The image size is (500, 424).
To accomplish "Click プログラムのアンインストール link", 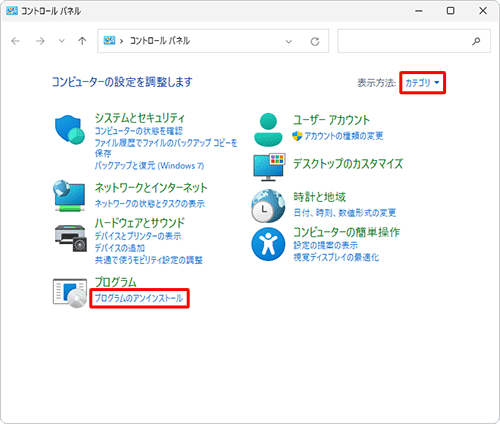I will point(139,298).
